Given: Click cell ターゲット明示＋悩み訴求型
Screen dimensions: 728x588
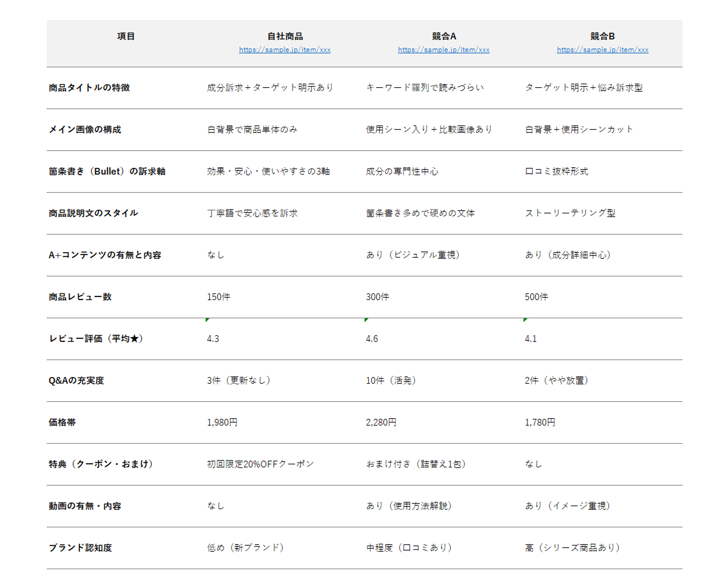Looking at the screenshot, I should tap(584, 88).
